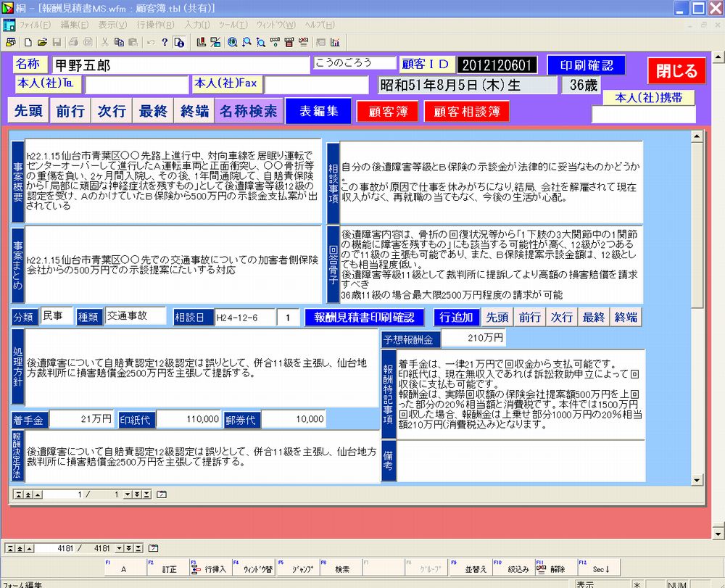Click the cut scissors icon

pyautogui.click(x=105, y=42)
